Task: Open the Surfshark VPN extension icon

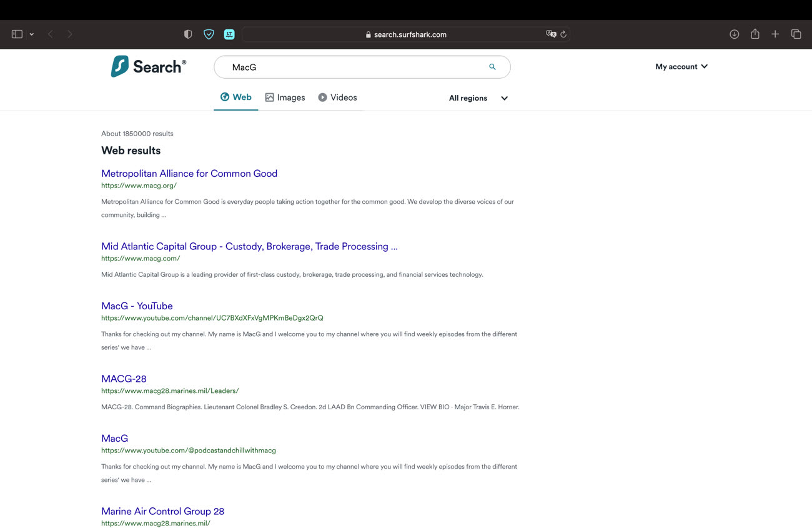Action: pos(209,34)
